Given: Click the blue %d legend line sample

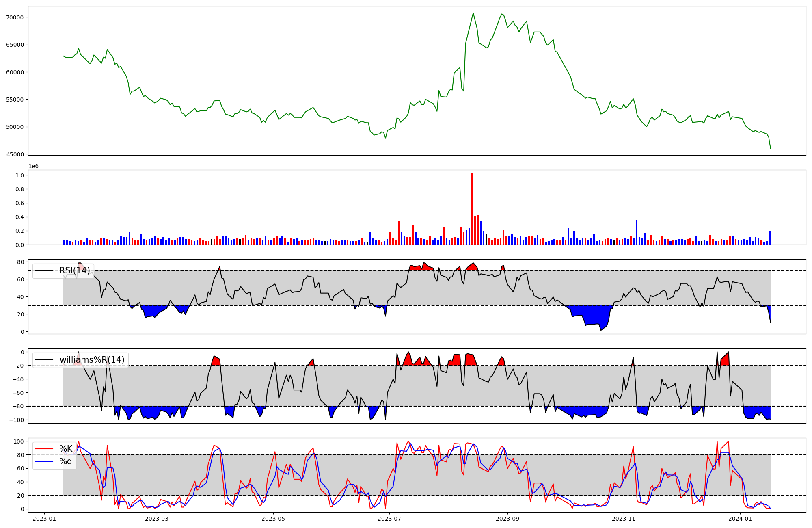Looking at the screenshot, I should tap(44, 461).
